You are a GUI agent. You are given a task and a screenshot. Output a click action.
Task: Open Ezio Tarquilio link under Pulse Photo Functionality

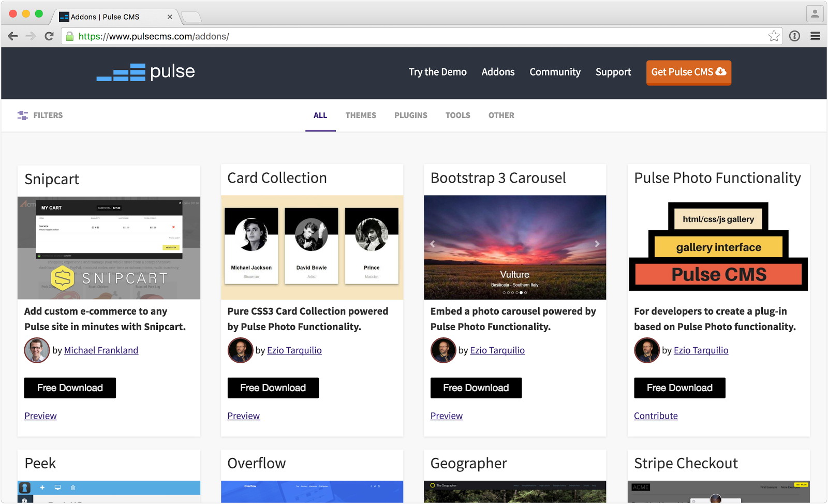coord(701,350)
